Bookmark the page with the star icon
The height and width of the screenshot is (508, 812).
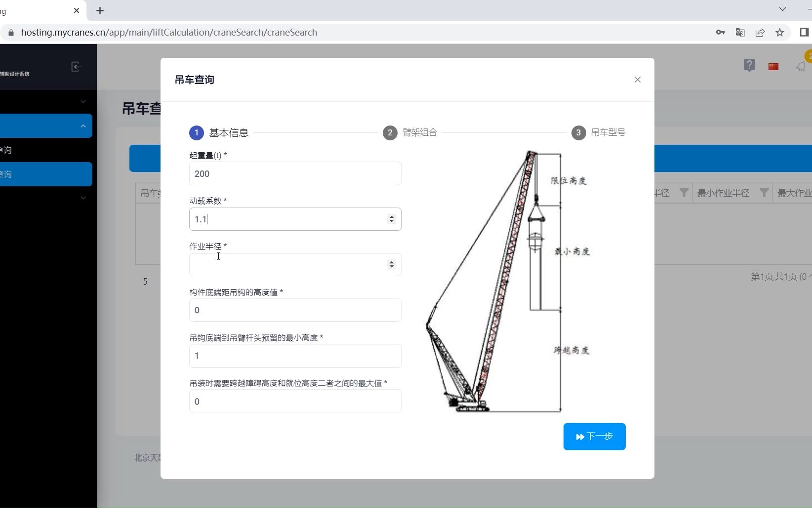pos(780,32)
